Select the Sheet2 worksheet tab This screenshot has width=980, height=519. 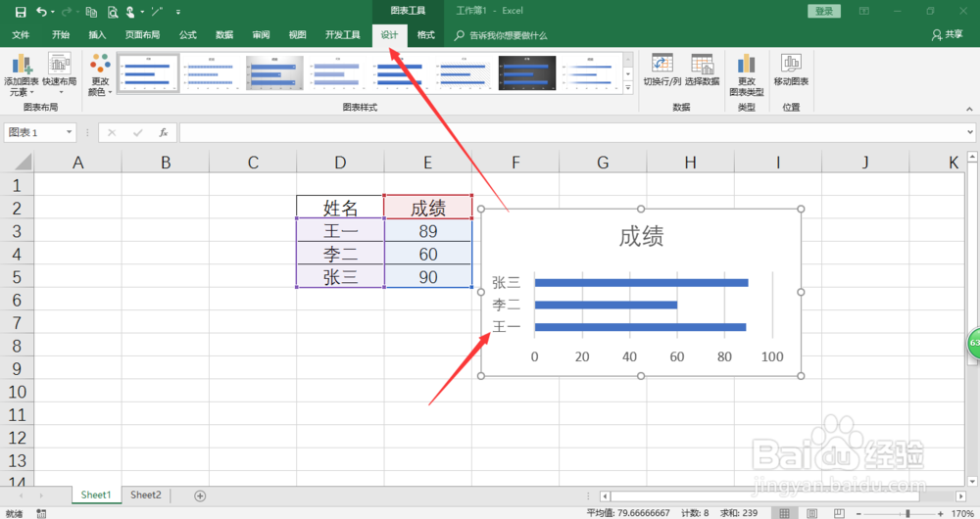click(x=146, y=495)
